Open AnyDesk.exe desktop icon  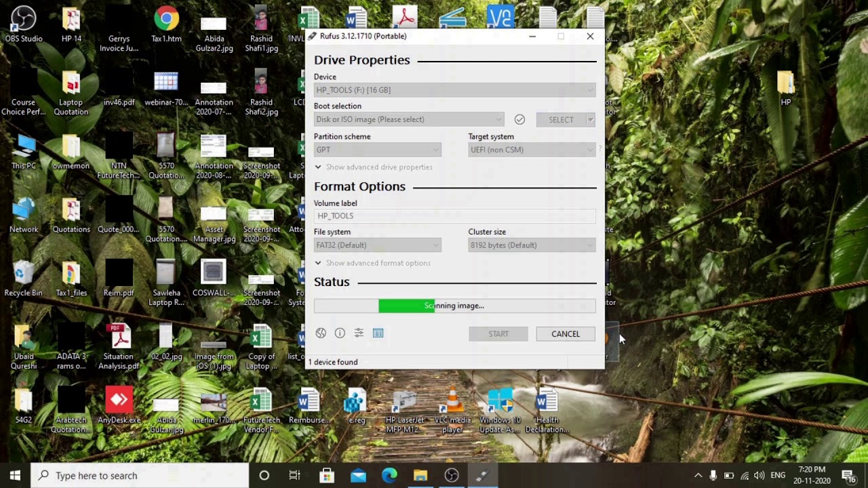(119, 406)
